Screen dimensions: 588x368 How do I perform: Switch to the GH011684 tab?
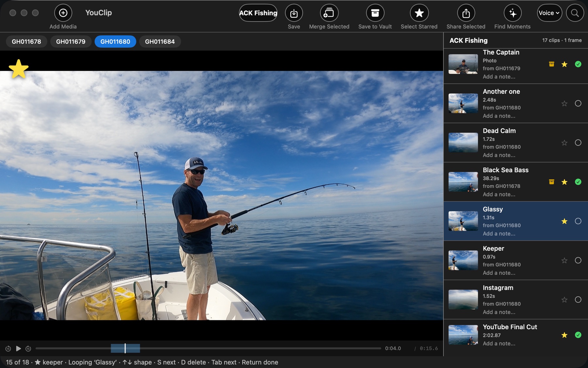(160, 42)
